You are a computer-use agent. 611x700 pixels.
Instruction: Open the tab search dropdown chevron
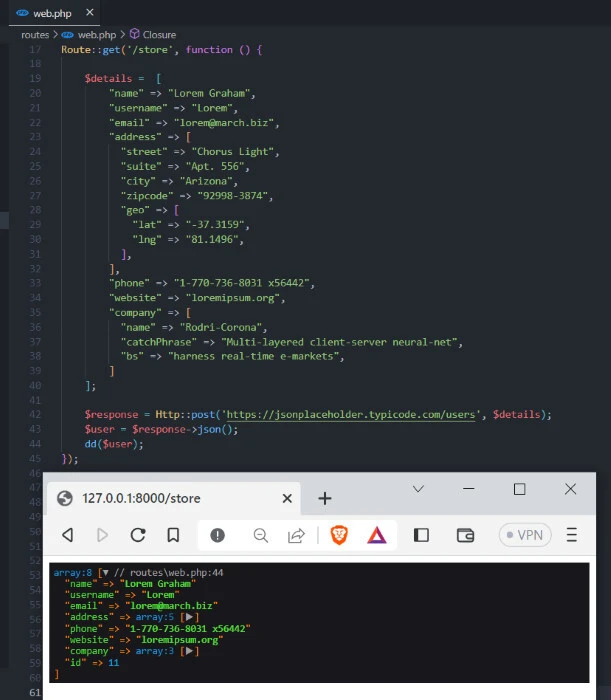point(418,489)
